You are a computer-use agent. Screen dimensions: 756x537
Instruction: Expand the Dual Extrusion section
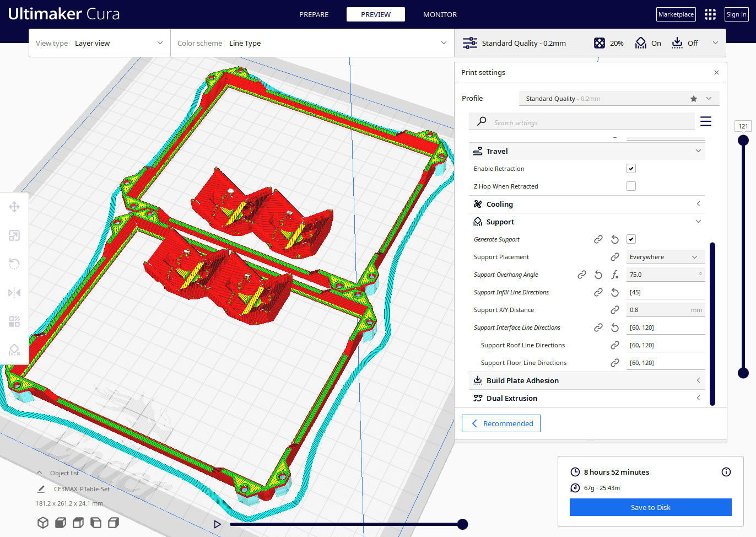click(x=587, y=398)
